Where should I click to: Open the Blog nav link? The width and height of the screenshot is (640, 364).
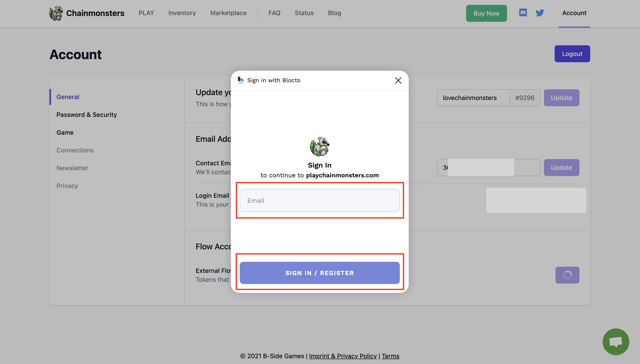point(334,13)
